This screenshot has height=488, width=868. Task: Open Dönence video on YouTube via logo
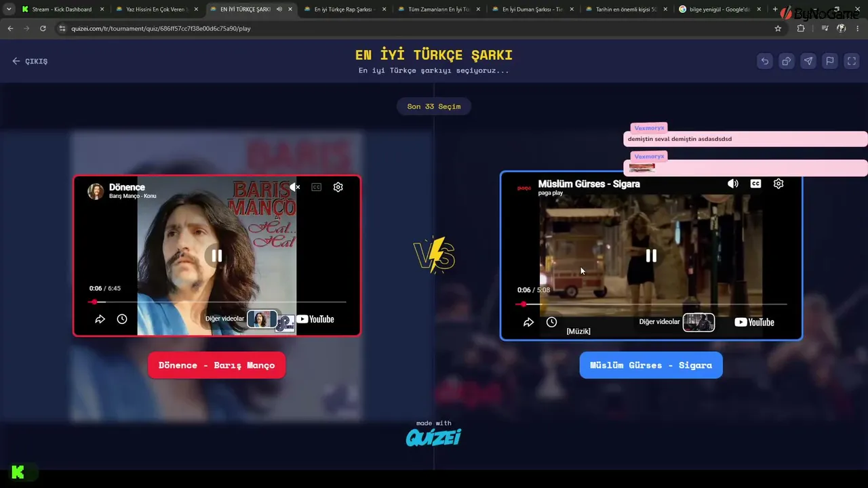click(x=315, y=319)
